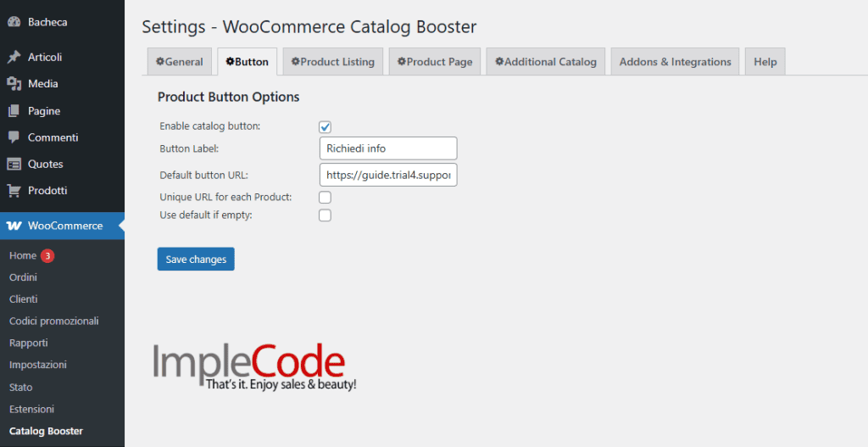Open Codici promozionali submenu
This screenshot has width=868, height=447.
53,321
